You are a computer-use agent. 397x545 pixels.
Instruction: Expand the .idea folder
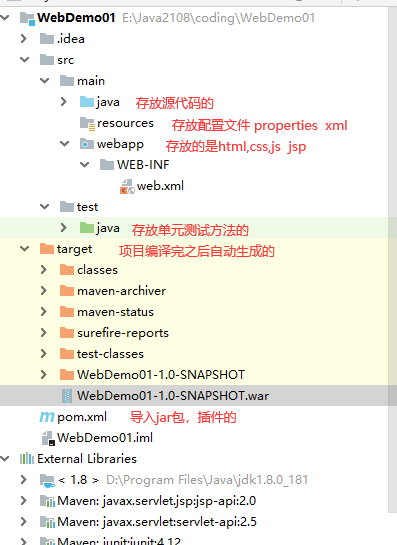(24, 39)
